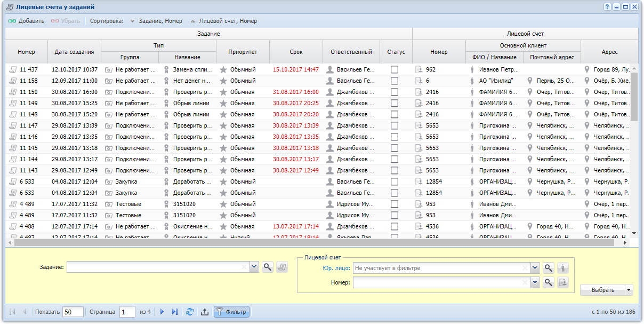Toggle the status checkbox for task 11 148

tap(395, 114)
